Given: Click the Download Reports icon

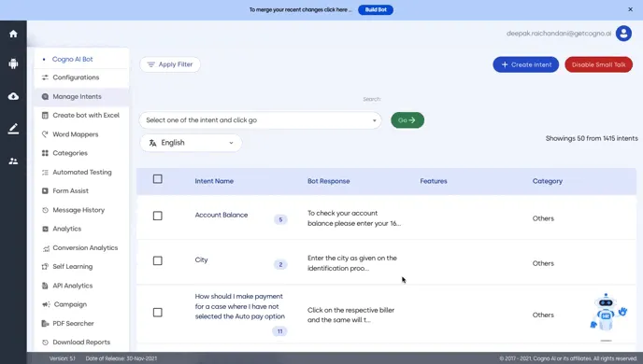Looking at the screenshot, I should [45, 343].
